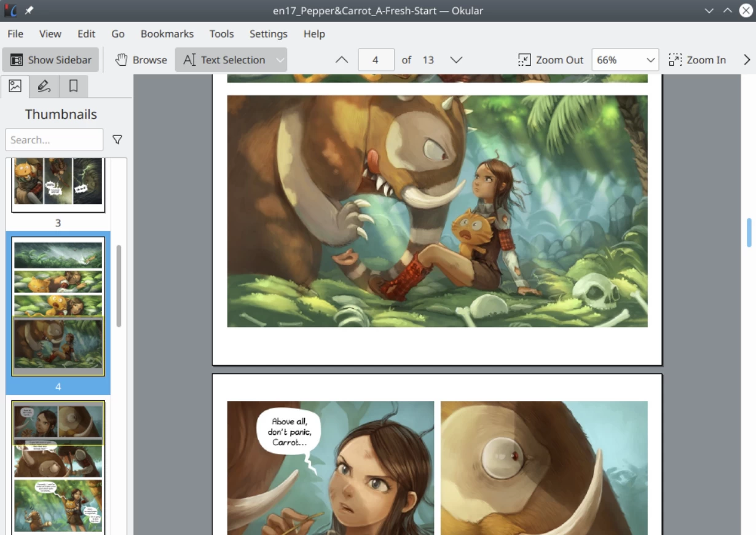Open the Settings menu
756x535 pixels.
pos(268,34)
